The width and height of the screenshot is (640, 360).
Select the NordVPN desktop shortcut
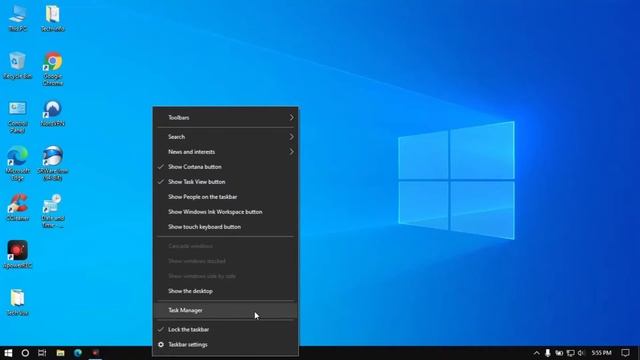coord(53,113)
